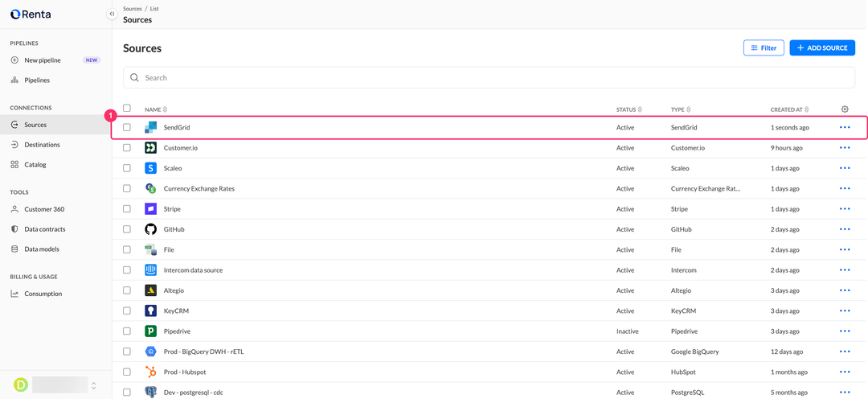Click the Pipedrive source icon

coord(150,331)
